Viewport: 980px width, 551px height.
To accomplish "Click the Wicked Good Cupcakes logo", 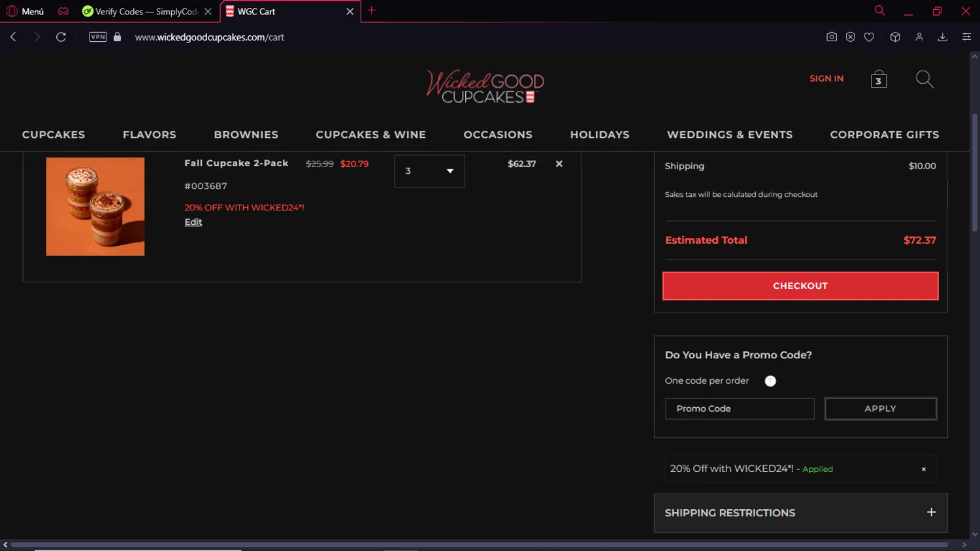I will (485, 86).
